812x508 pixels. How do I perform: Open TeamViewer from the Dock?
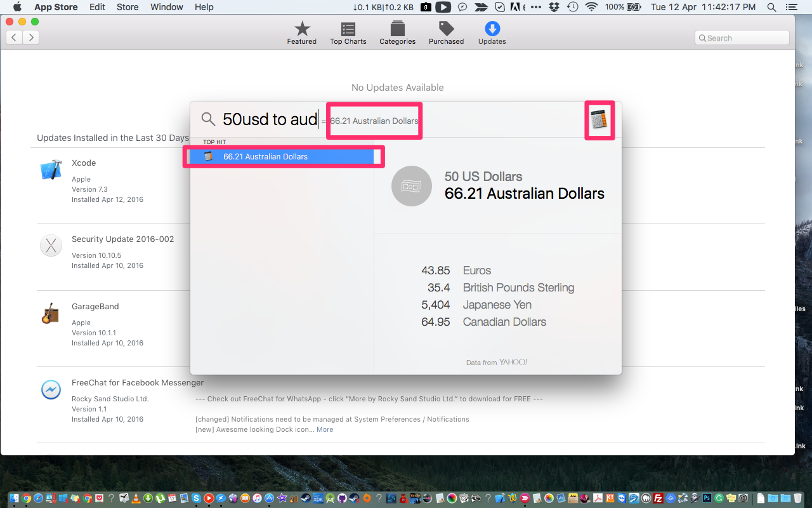pyautogui.click(x=622, y=498)
